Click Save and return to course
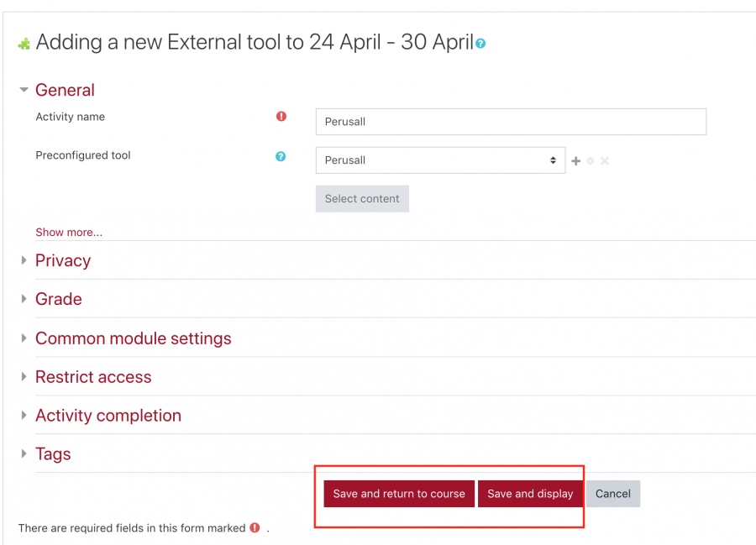 pyautogui.click(x=399, y=494)
